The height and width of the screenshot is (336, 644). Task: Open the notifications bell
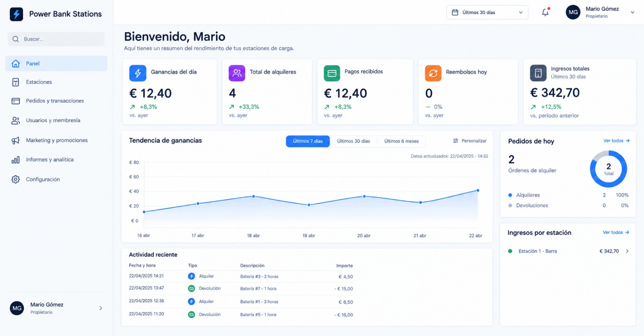point(545,12)
